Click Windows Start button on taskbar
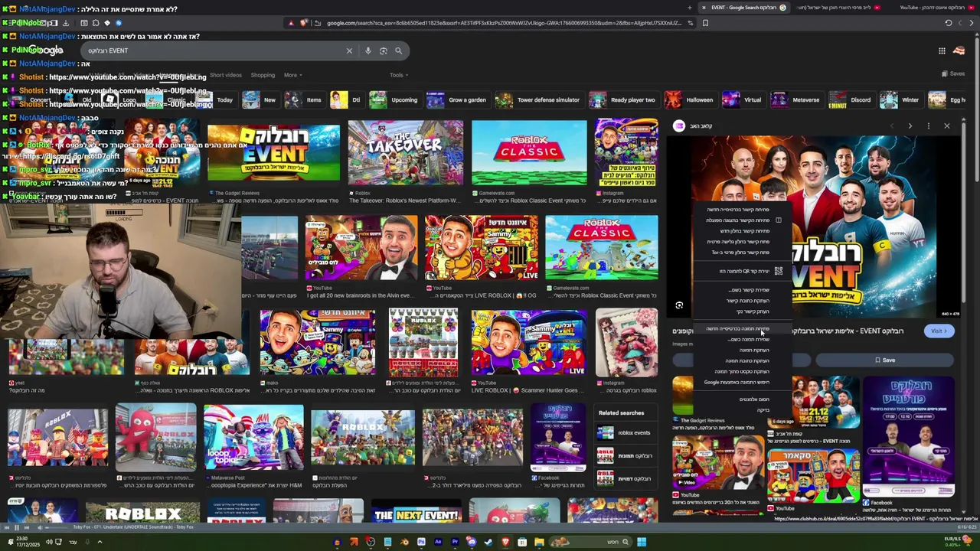This screenshot has width=980, height=551. click(642, 542)
